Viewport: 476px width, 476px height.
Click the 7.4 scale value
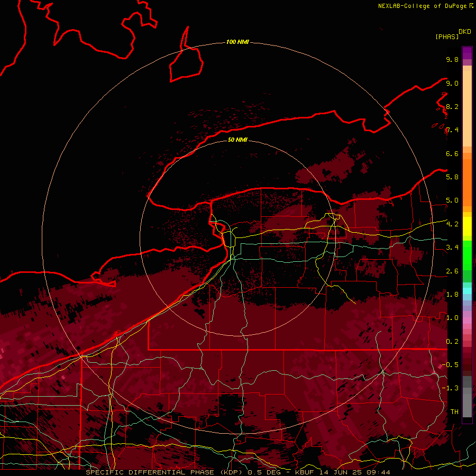click(452, 130)
